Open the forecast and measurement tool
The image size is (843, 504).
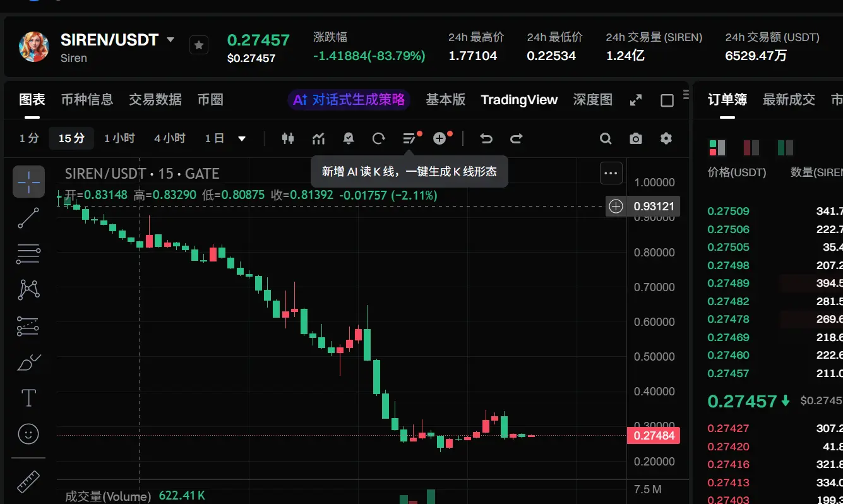click(28, 326)
